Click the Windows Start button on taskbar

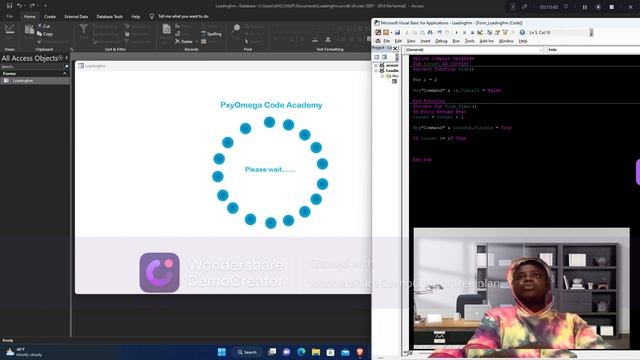222,352
